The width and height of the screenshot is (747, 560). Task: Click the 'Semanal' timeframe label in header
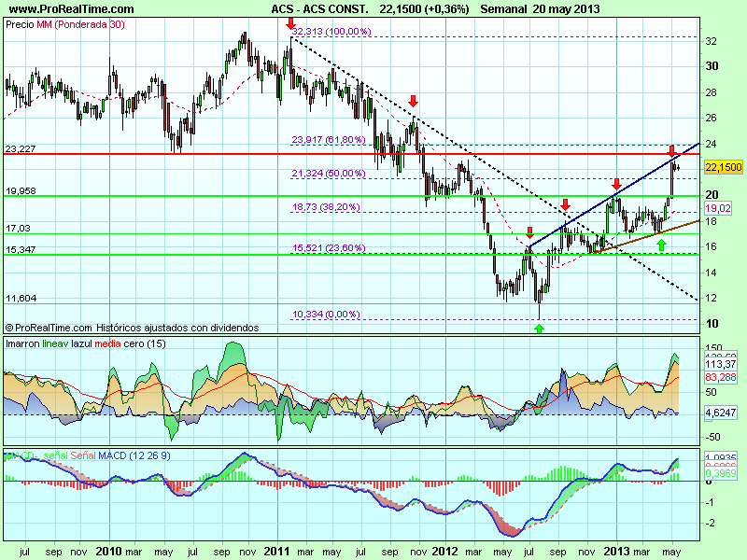(x=503, y=8)
